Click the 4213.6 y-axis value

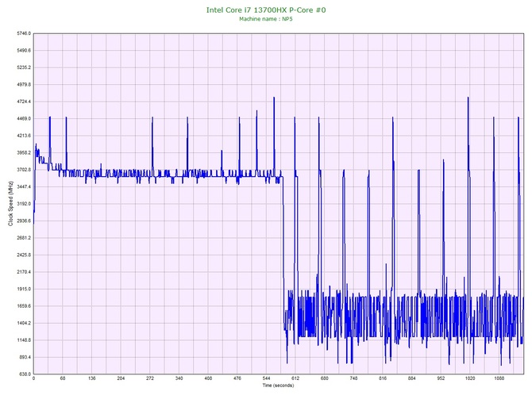coord(24,136)
